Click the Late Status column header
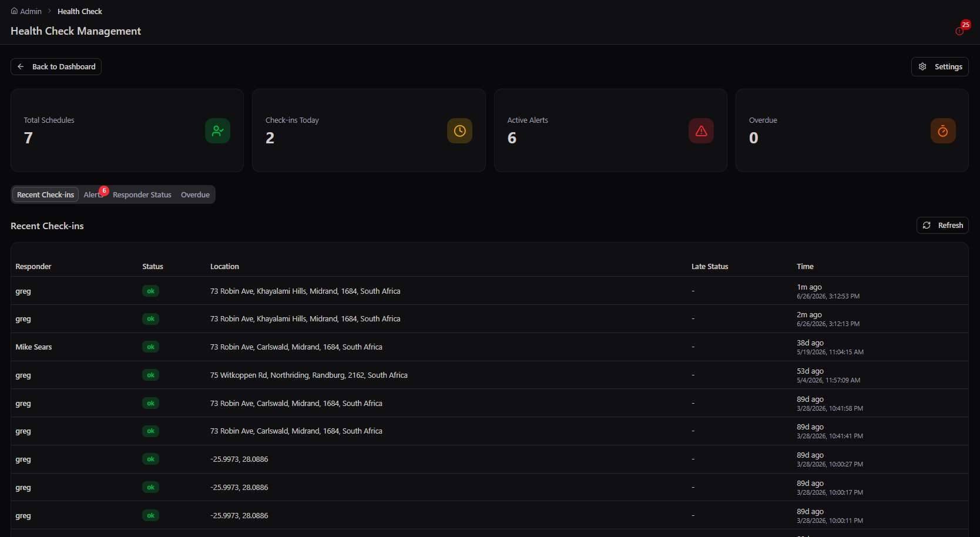This screenshot has height=537, width=980. click(x=710, y=266)
